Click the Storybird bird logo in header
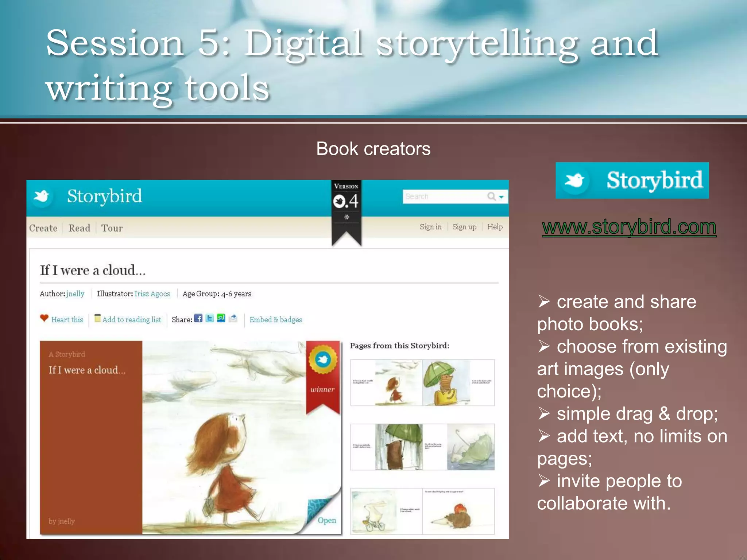Viewport: 747px width, 560px height. (x=42, y=197)
